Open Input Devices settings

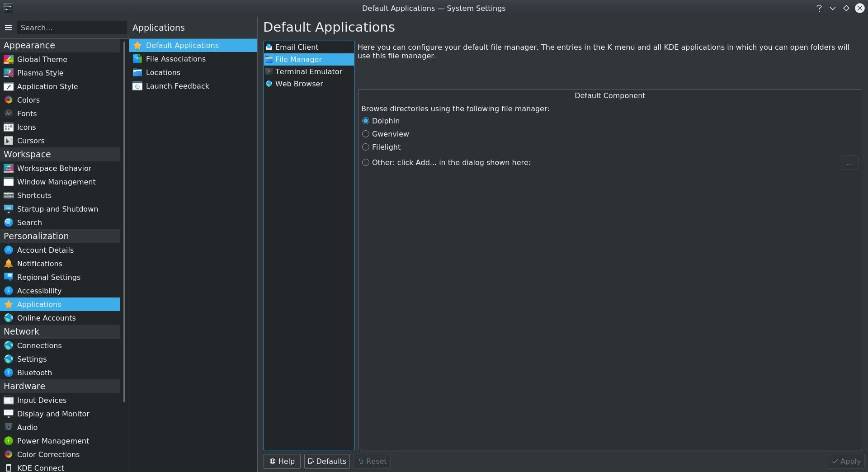(60, 400)
